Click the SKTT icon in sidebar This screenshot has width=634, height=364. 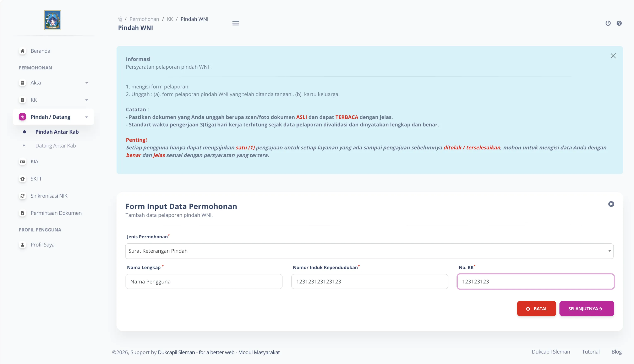point(23,178)
